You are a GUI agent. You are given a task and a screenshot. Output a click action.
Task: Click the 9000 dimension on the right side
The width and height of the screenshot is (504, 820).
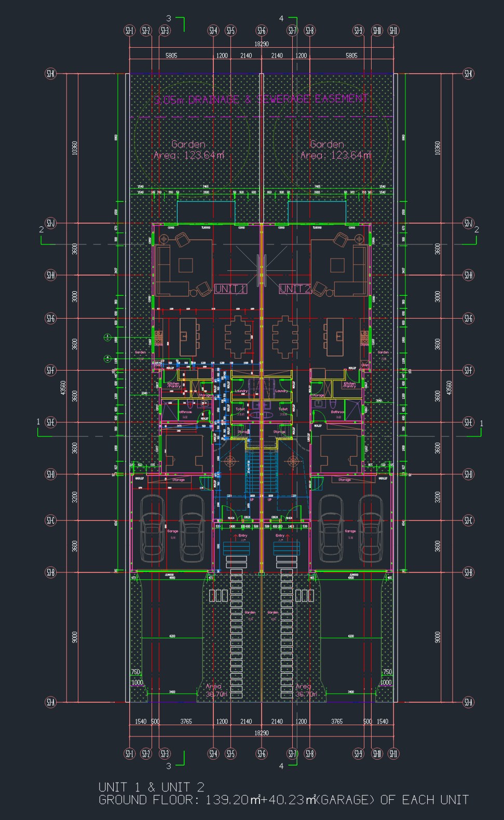pos(438,637)
